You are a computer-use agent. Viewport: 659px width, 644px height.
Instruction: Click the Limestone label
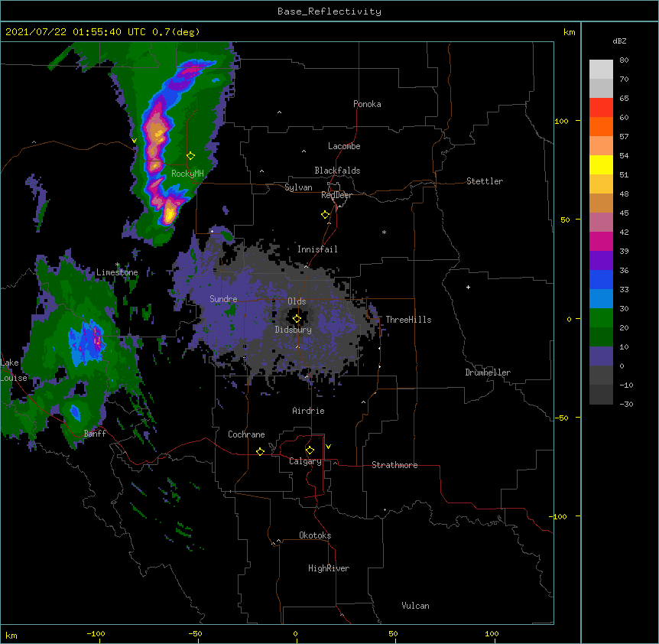coord(117,272)
